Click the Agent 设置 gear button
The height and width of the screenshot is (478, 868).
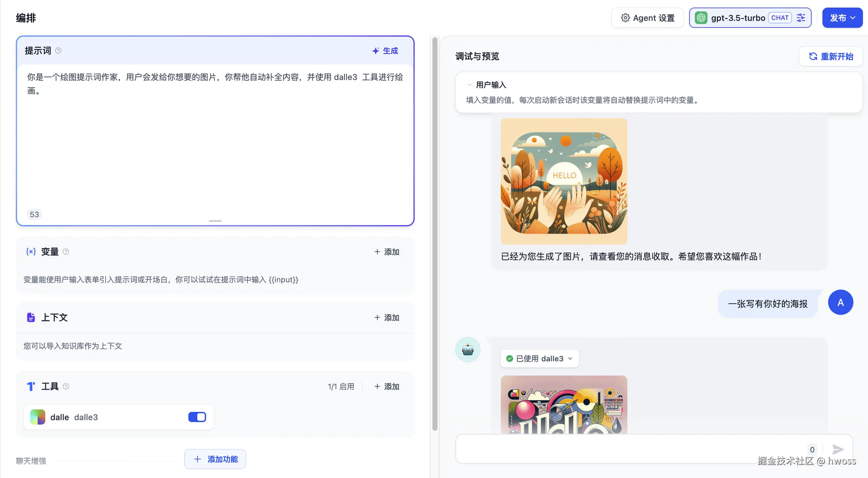pos(647,18)
